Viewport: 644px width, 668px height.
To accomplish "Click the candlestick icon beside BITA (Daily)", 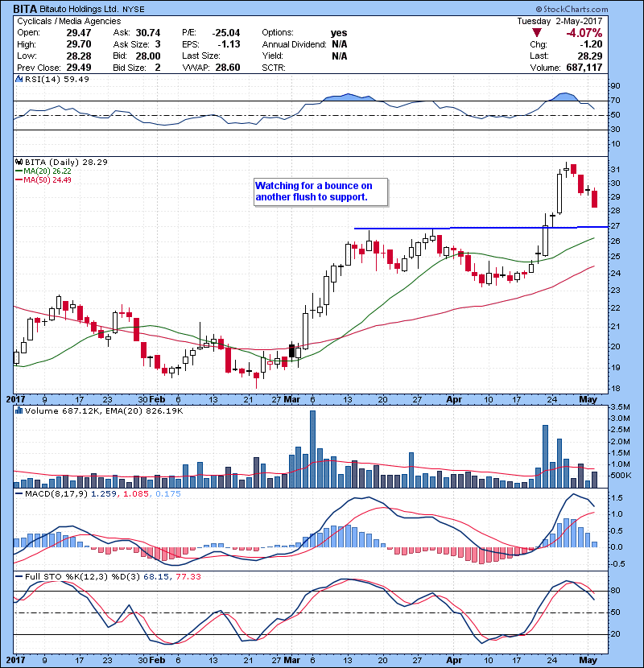I will [x=19, y=162].
